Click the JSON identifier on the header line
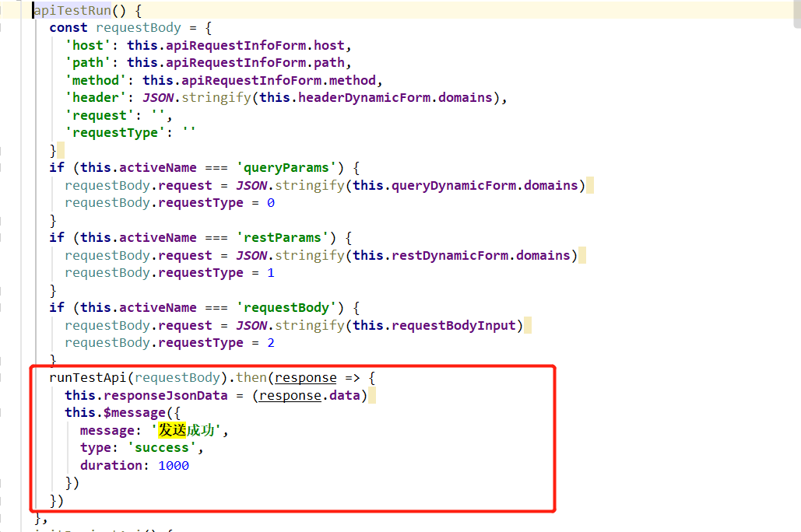This screenshot has width=801, height=532. 158,97
